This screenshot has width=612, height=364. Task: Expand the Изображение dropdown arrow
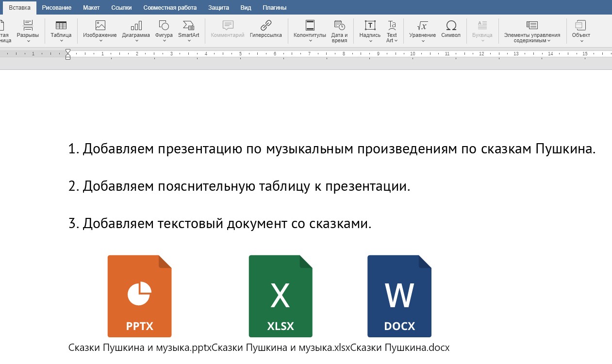(100, 41)
